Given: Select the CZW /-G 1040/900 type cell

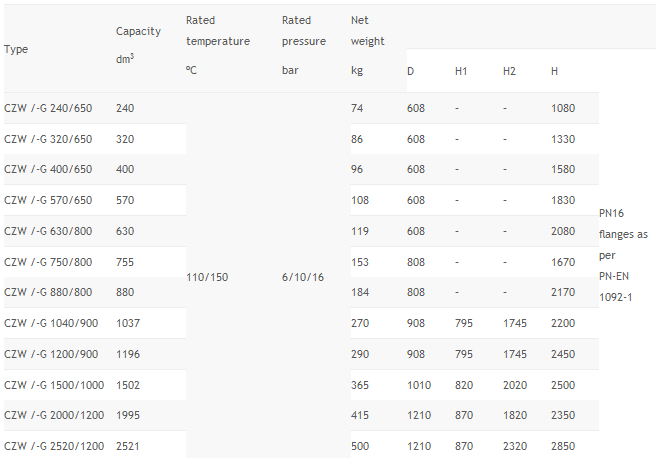Looking at the screenshot, I should point(50,323).
